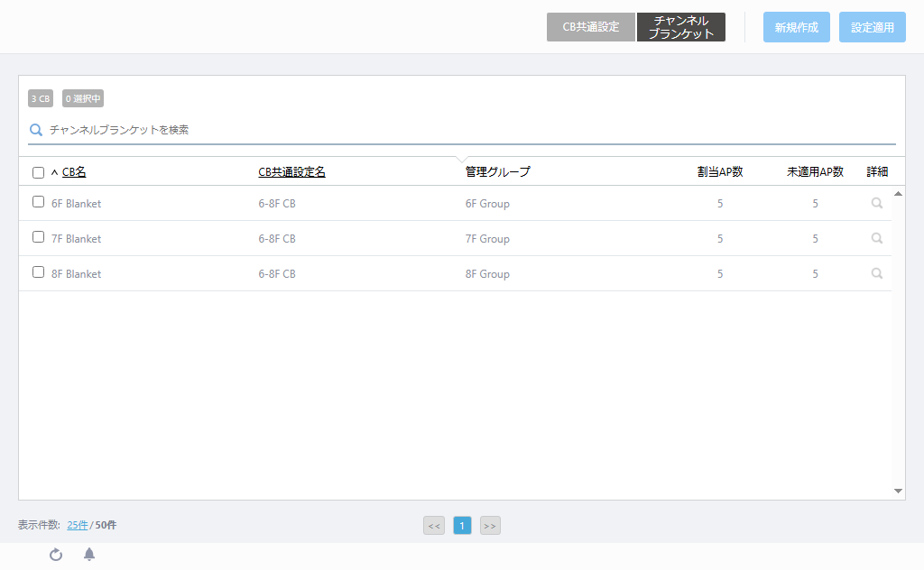Click 割当AP数 value in 8F Blanket row
The image size is (924, 570).
[720, 274]
